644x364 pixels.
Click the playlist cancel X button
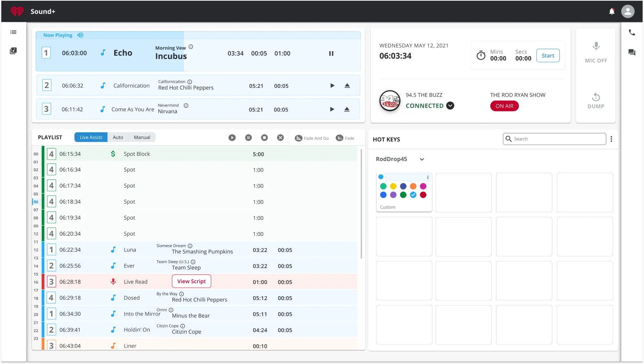pos(281,138)
